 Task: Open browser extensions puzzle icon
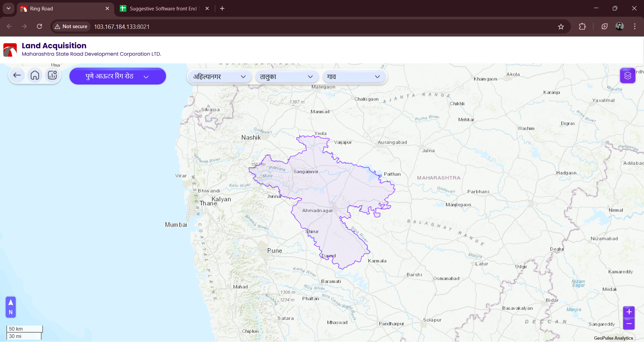click(582, 27)
